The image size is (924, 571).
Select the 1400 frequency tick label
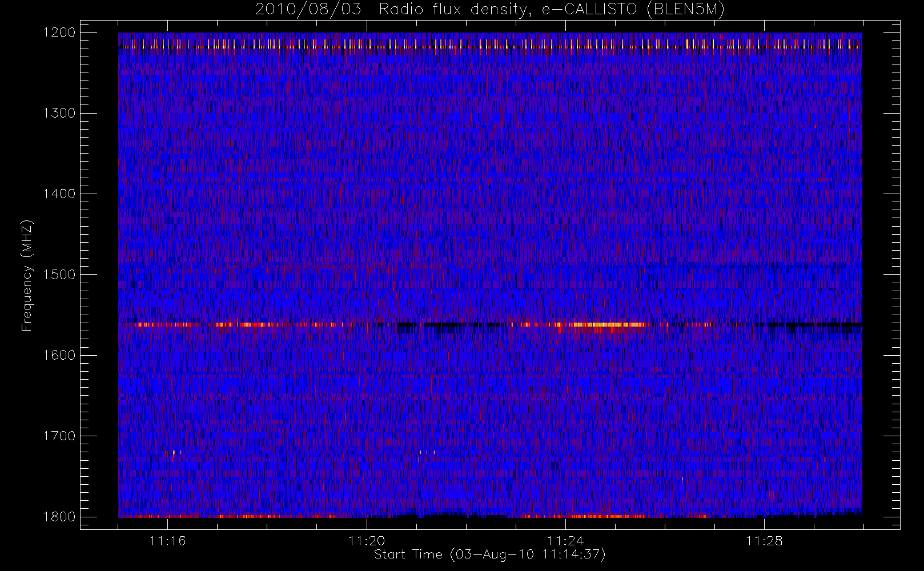[59, 194]
